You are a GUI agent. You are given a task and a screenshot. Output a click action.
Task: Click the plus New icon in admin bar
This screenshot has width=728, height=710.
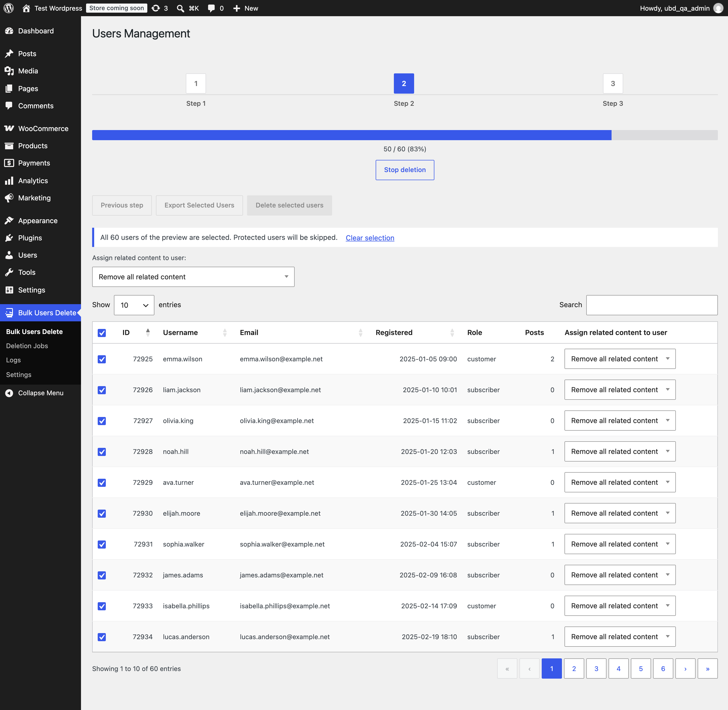(236, 8)
